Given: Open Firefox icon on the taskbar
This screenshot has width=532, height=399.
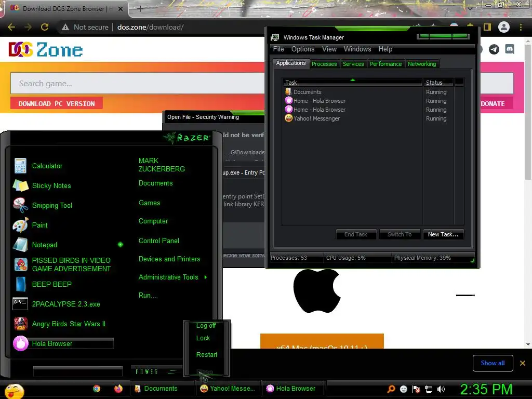Looking at the screenshot, I should click(118, 389).
